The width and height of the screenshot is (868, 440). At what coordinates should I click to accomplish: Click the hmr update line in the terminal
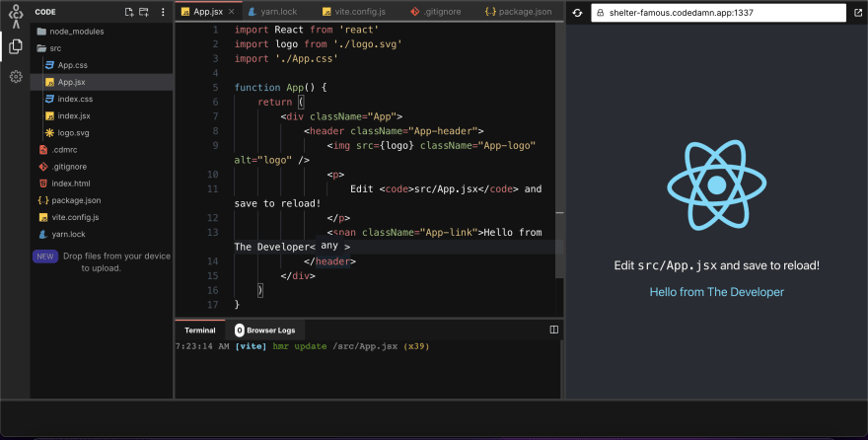(302, 346)
